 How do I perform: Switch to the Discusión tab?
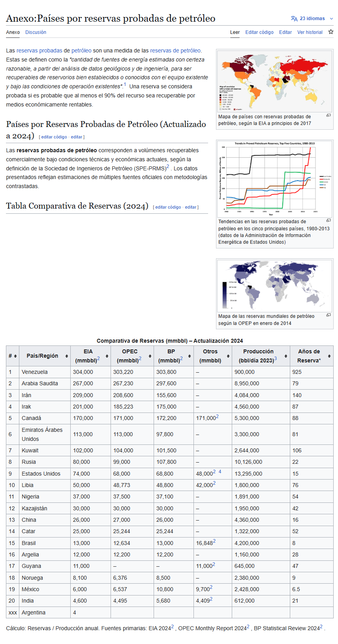point(36,32)
